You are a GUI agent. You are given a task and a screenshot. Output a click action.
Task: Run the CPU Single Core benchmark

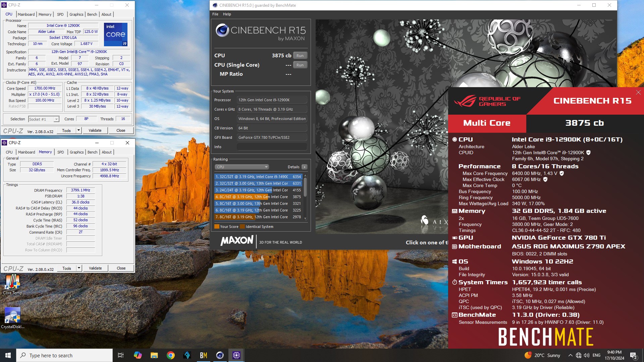pos(300,65)
